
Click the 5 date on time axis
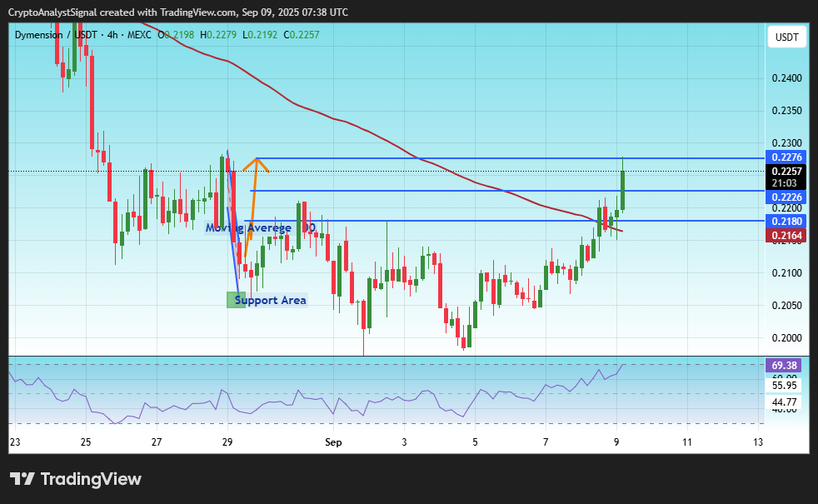click(475, 442)
